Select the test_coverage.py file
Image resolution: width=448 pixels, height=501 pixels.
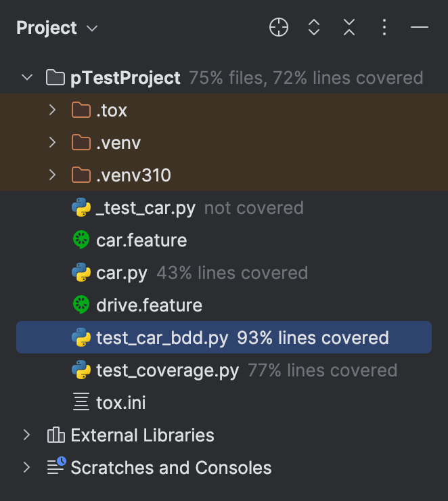[167, 370]
